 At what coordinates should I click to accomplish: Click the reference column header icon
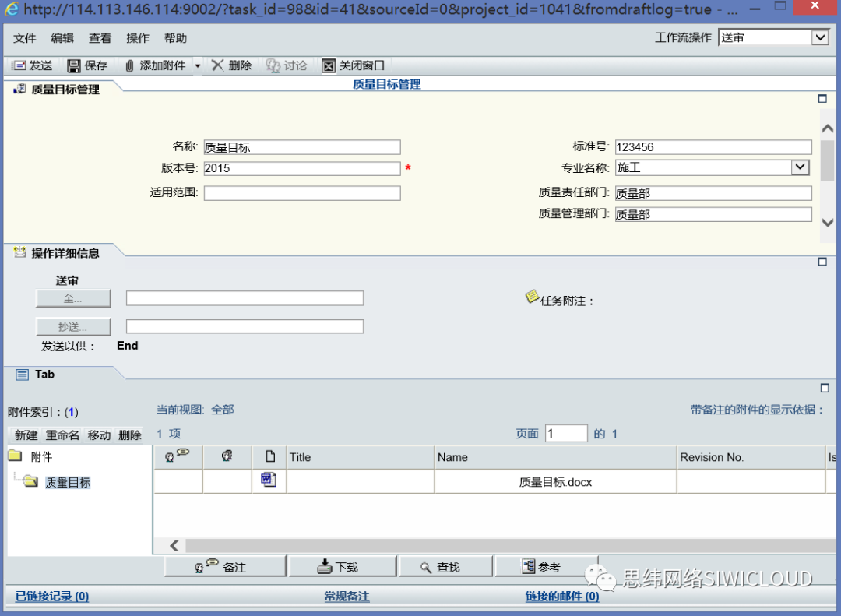227,456
